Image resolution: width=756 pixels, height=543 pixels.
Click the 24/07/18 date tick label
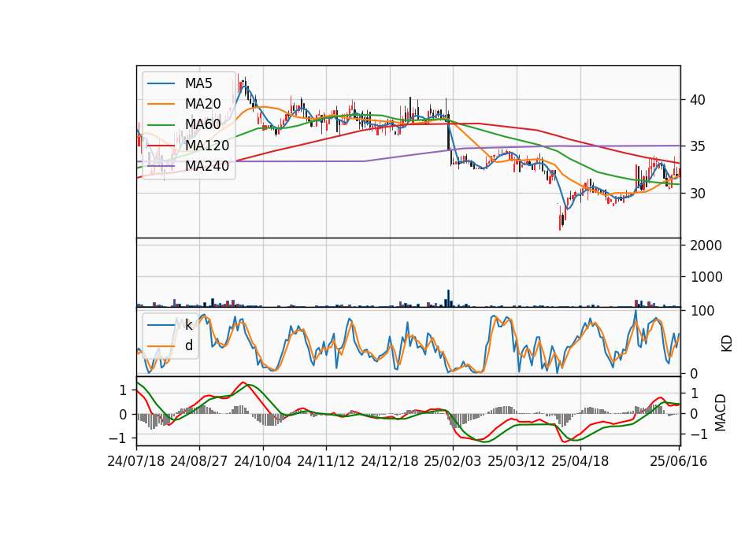(136, 461)
